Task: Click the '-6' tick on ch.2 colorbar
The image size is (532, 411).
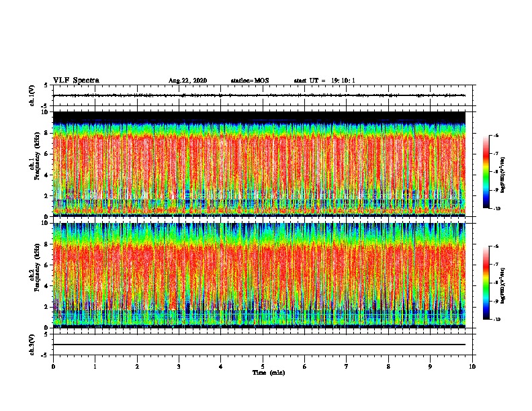Action: pyautogui.click(x=496, y=246)
